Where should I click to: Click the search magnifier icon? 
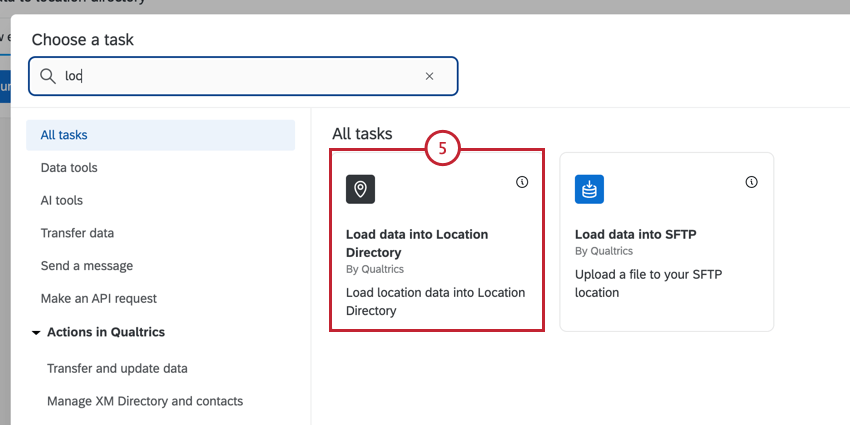(x=47, y=76)
